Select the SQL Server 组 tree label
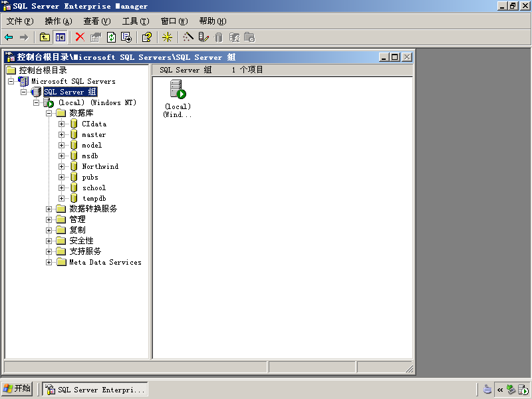 pos(70,92)
